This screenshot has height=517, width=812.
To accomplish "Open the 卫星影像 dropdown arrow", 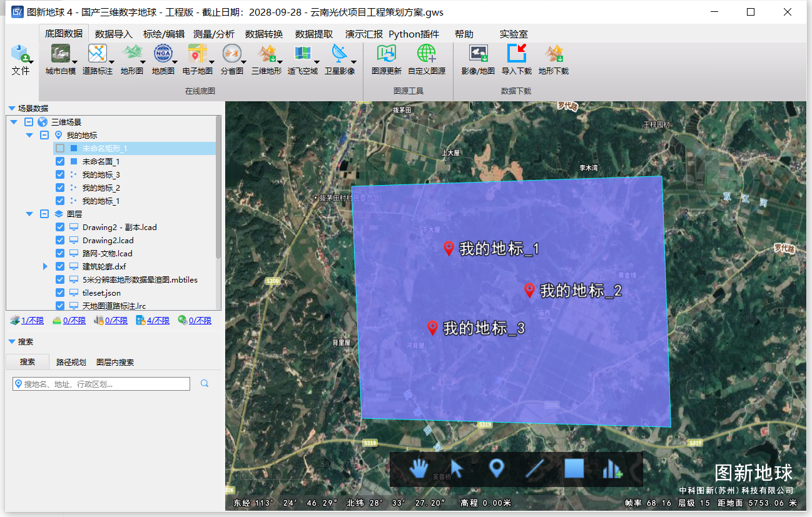I will click(353, 62).
